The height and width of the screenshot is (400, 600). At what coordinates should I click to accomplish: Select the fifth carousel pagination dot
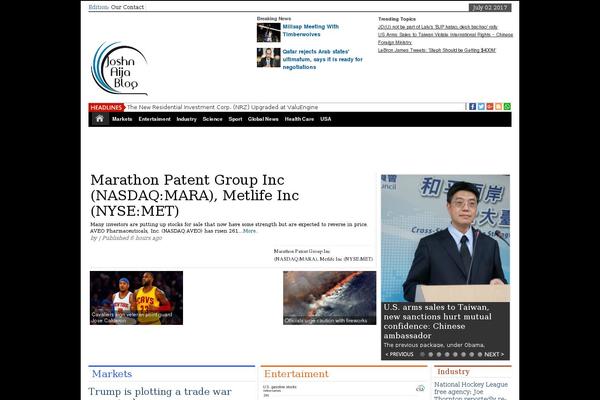point(455,354)
